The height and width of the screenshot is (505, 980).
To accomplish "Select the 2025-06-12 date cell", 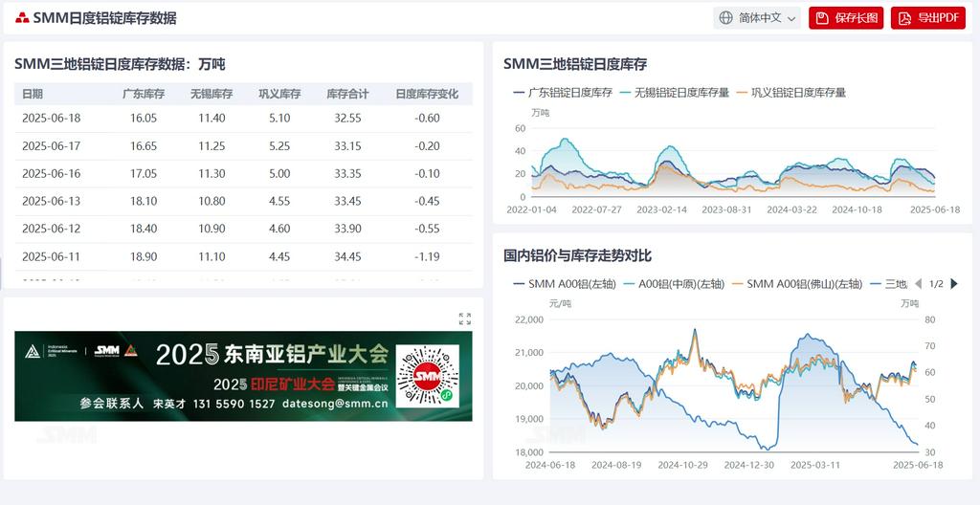I will 52,229.
